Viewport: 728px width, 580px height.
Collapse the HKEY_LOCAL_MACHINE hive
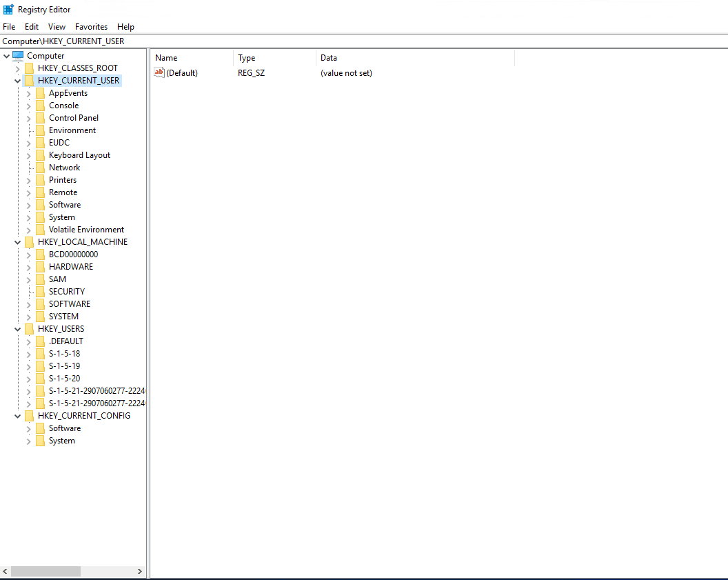point(18,242)
